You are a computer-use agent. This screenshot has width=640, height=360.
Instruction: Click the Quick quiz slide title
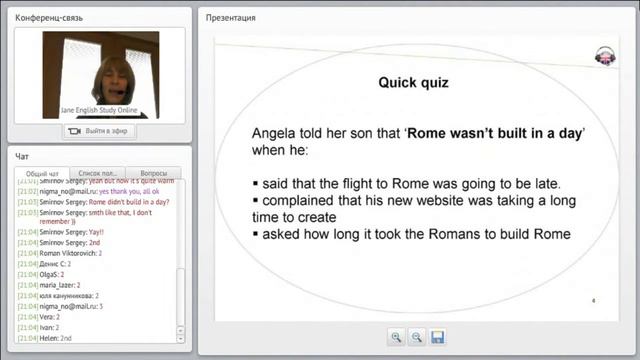(413, 82)
